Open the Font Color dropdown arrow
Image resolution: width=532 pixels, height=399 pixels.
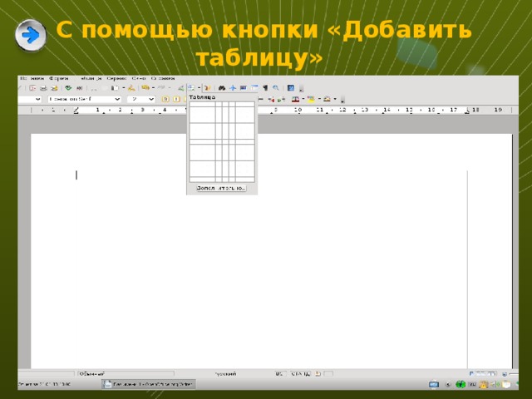[303, 99]
